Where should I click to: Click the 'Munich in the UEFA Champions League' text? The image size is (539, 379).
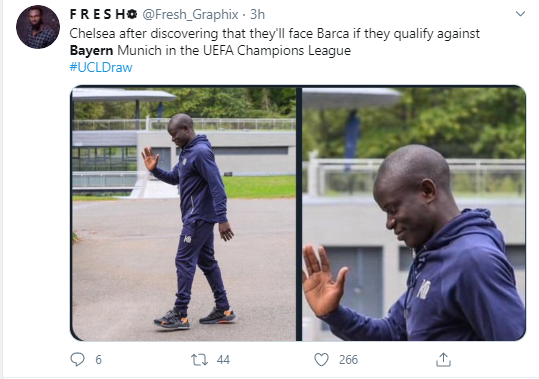(234, 51)
